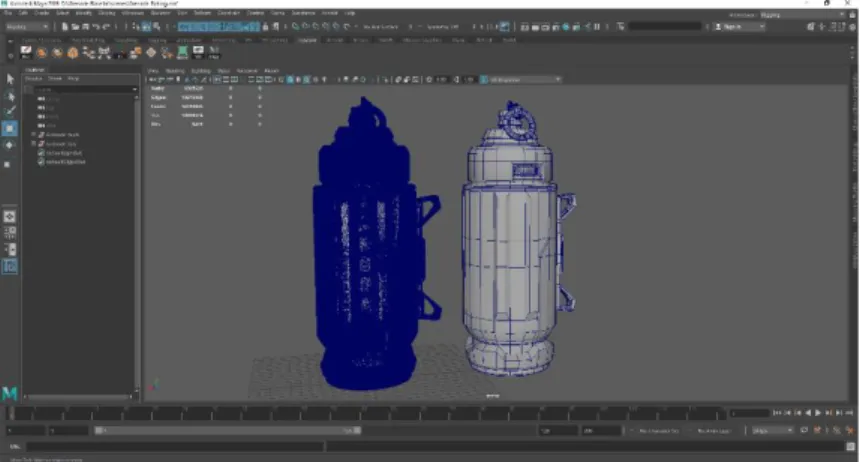Click the snap to grids icon

pyautogui.click(x=296, y=26)
